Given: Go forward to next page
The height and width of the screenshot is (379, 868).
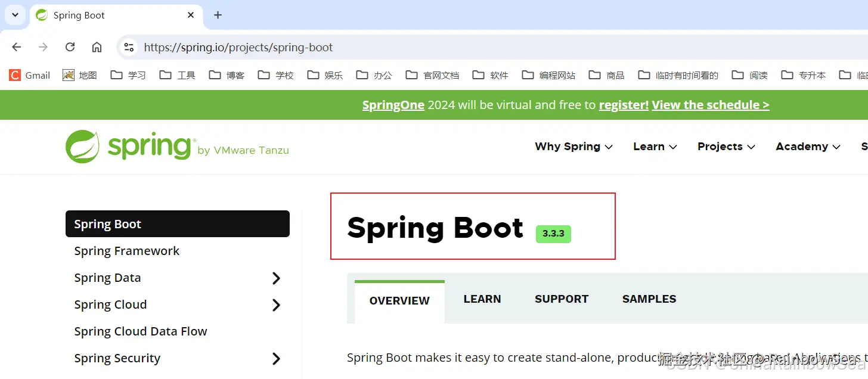Looking at the screenshot, I should pyautogui.click(x=43, y=47).
